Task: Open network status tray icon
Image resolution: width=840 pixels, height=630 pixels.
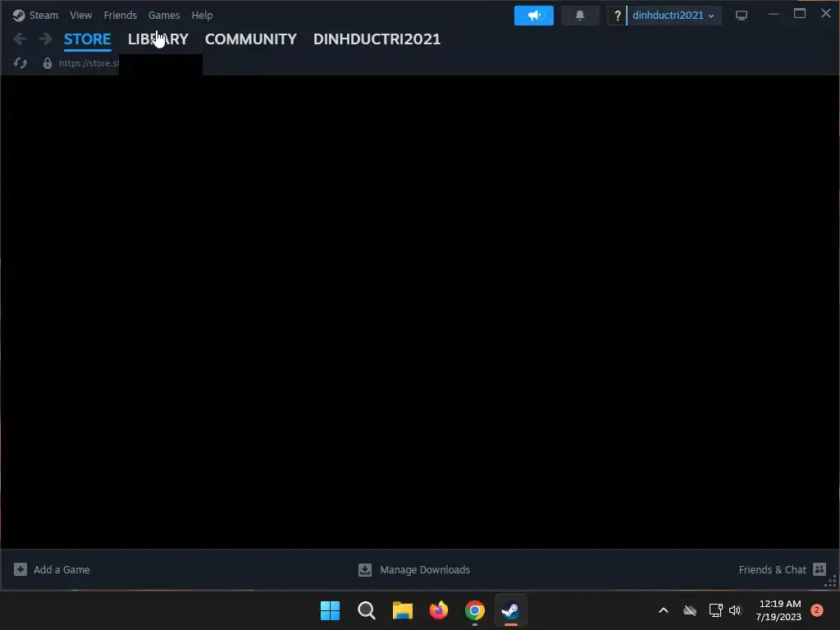Action: [x=715, y=610]
